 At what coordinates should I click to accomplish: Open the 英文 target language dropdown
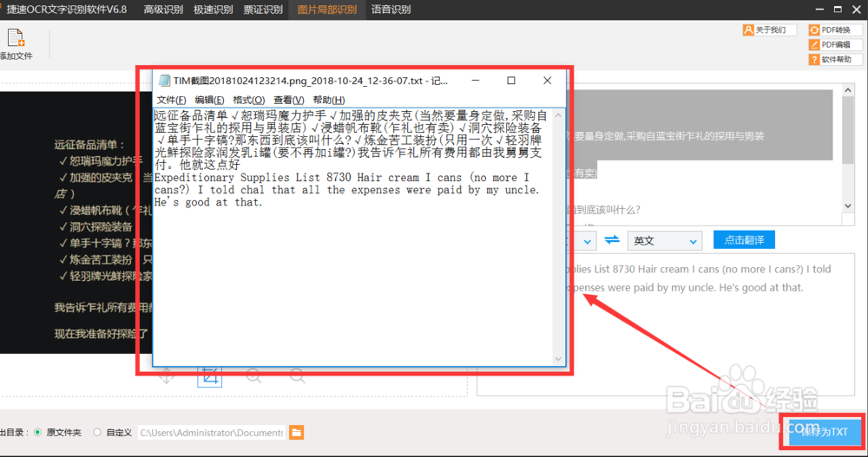pyautogui.click(x=664, y=241)
